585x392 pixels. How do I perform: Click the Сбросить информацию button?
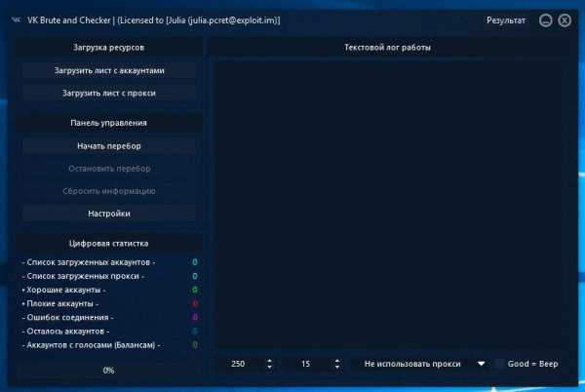pos(109,191)
